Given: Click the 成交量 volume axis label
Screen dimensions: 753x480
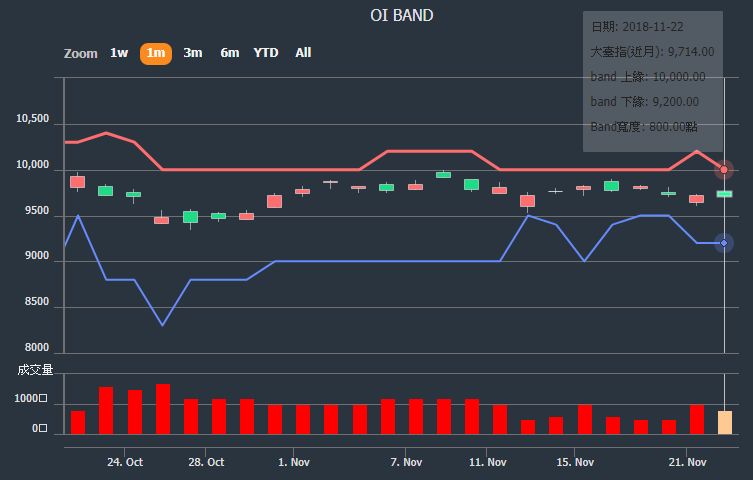Looking at the screenshot, I should [x=35, y=370].
